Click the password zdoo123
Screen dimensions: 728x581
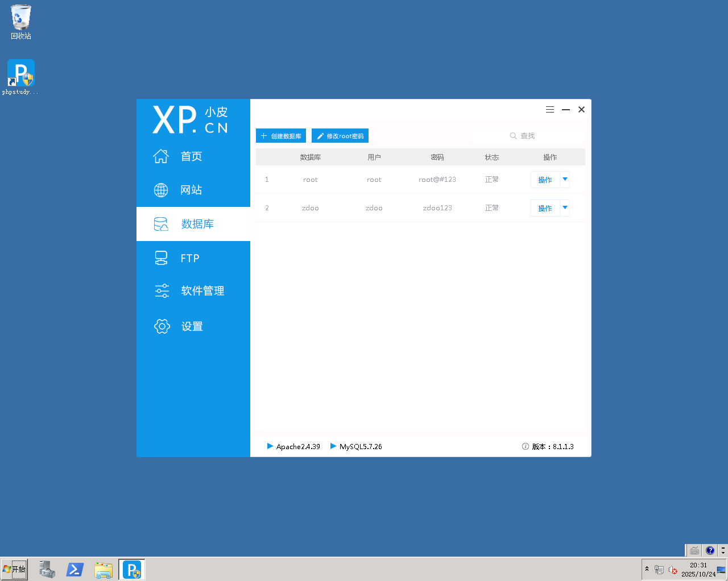pos(437,208)
